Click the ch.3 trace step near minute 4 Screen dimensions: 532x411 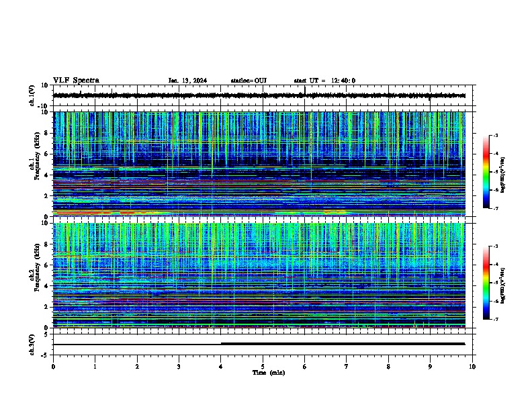coord(221,344)
